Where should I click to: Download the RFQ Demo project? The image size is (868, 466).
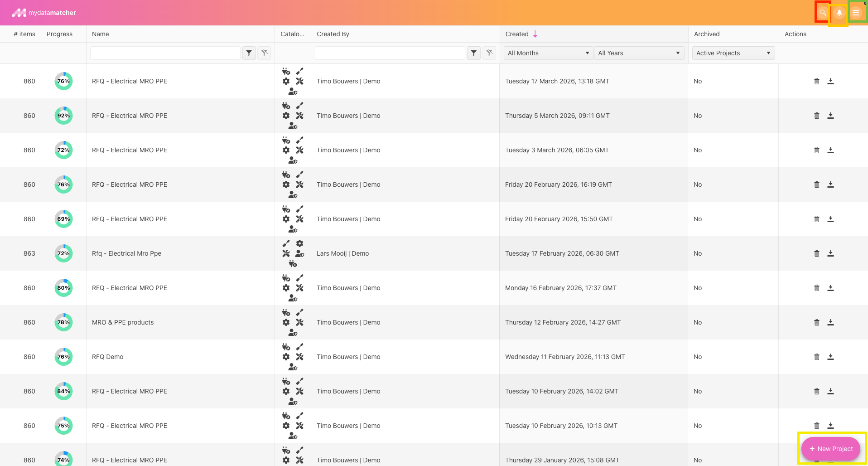pyautogui.click(x=830, y=357)
